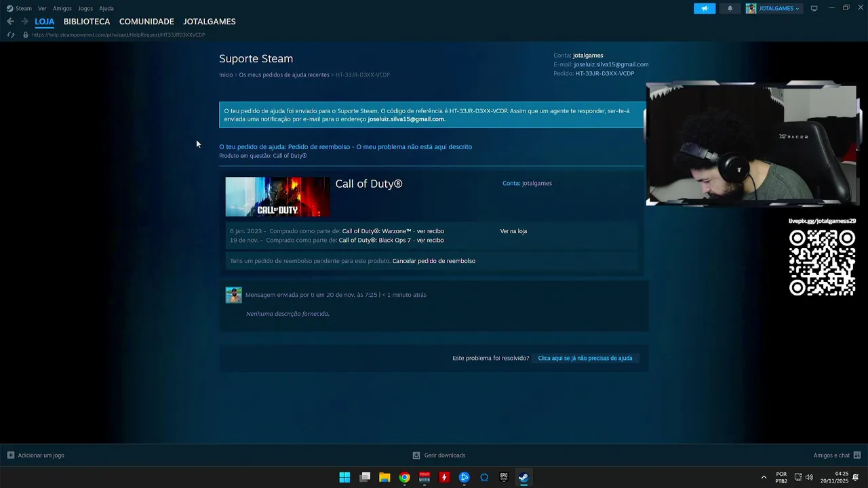Switch to the COMUNIDADE tab
This screenshot has height=488, width=868.
click(146, 22)
